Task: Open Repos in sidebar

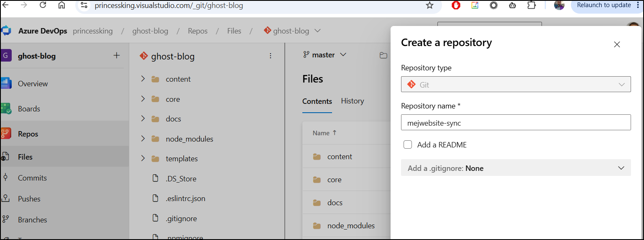Action: click(28, 134)
